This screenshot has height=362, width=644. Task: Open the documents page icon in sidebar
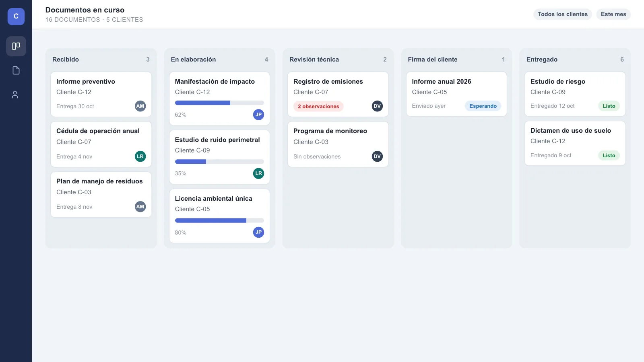pos(16,70)
